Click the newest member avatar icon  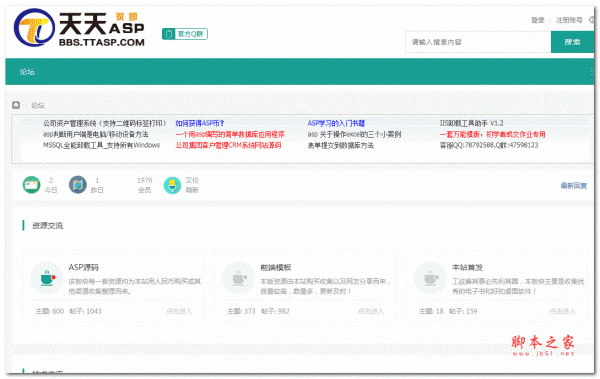[x=172, y=185]
